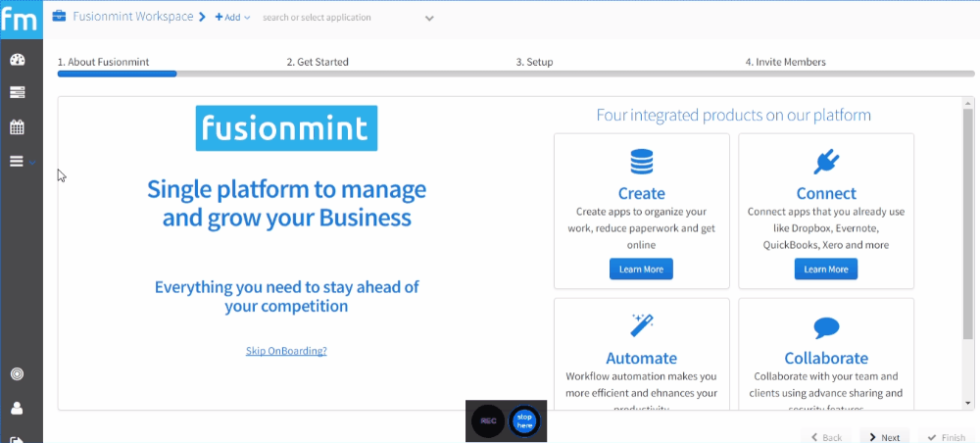Screen dimensions: 980x443
Task: Click Skip OnBoarding link
Action: click(286, 351)
